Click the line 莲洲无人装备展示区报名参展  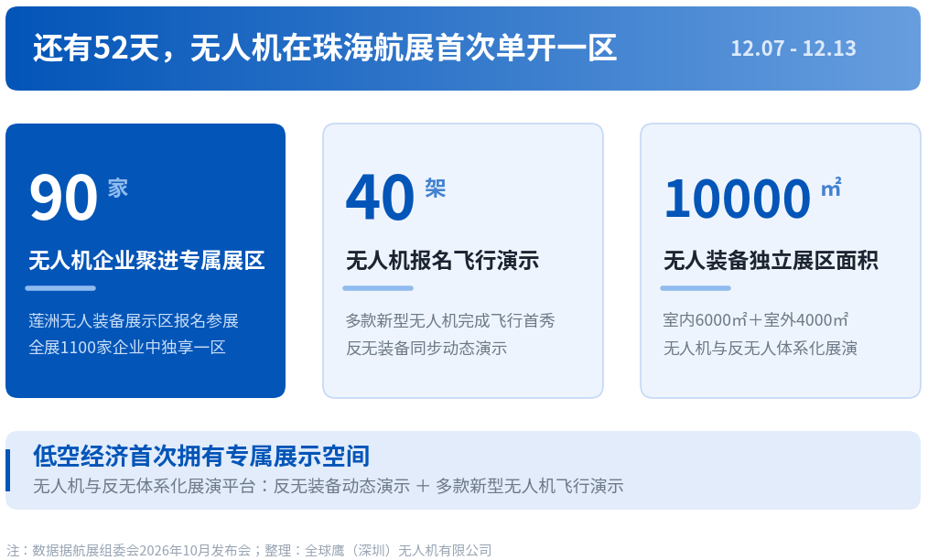pos(134,321)
